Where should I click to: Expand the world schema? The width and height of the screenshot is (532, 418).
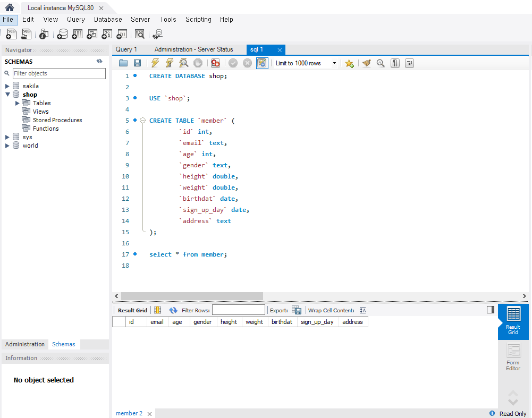(x=7, y=146)
